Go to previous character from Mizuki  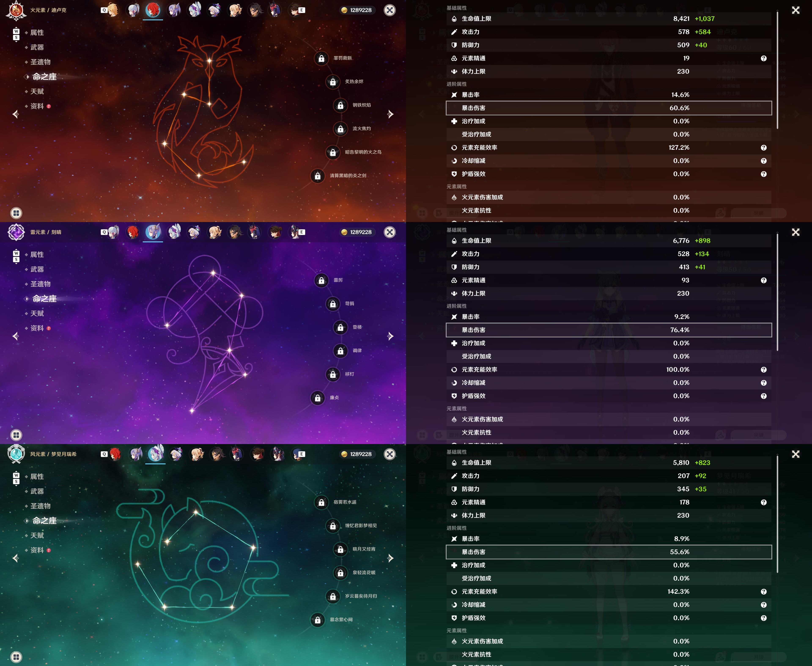[x=16, y=558]
